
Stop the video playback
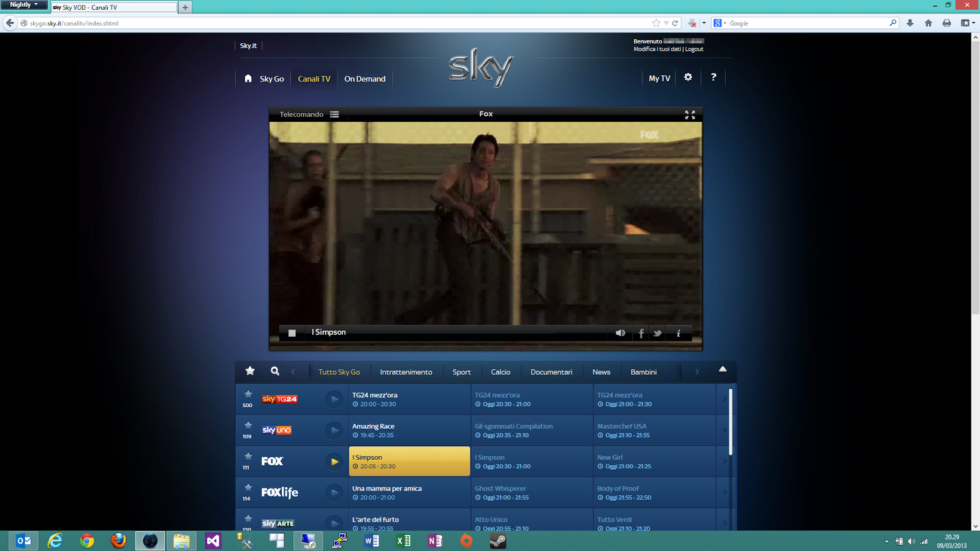(x=292, y=333)
